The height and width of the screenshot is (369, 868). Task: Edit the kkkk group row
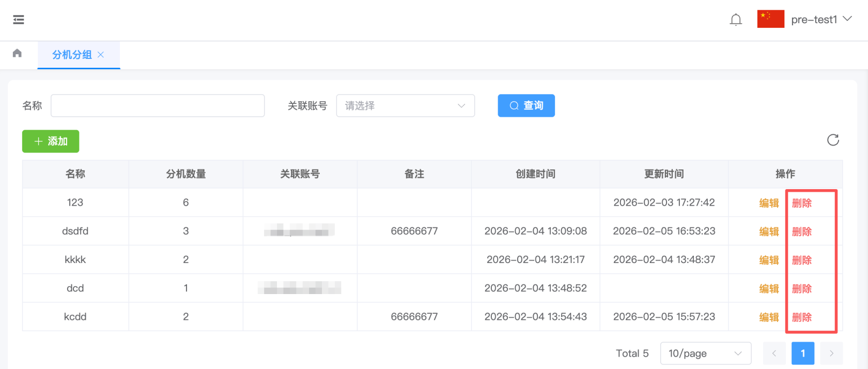tap(769, 260)
